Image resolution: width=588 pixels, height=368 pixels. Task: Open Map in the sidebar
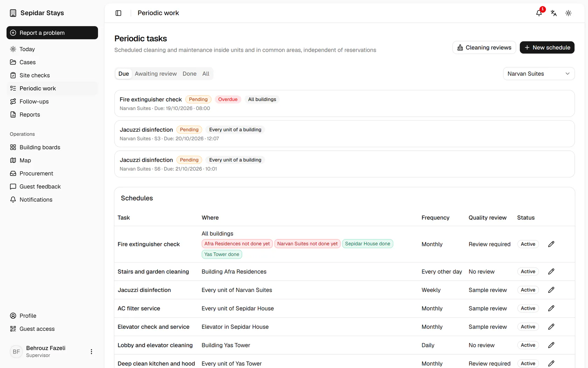[x=52, y=160]
